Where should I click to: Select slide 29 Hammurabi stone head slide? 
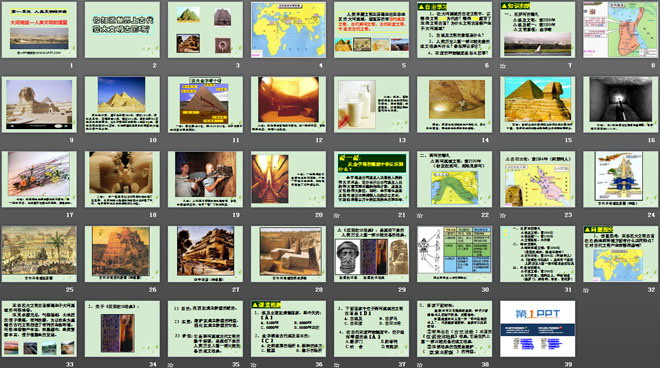point(372,254)
